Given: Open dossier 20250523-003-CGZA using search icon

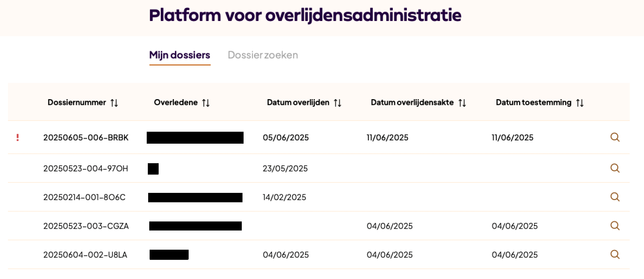Looking at the screenshot, I should [x=615, y=226].
